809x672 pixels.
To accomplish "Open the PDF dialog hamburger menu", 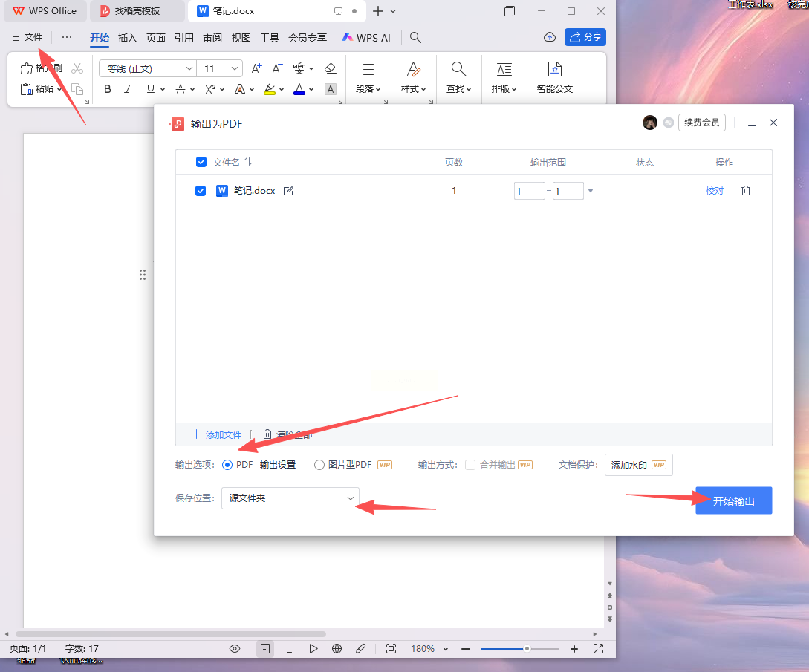I will point(752,123).
